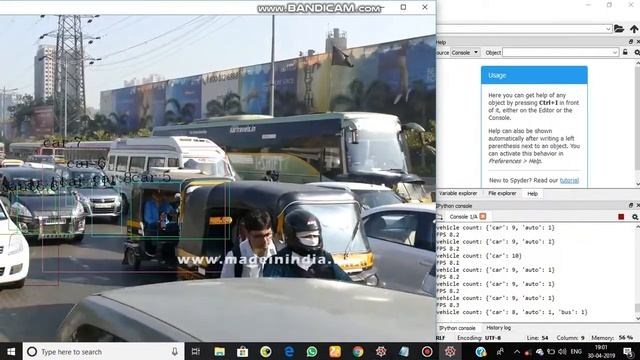Switch to the active Spyder taskbar icon
This screenshot has height=360, width=640.
tap(450, 351)
